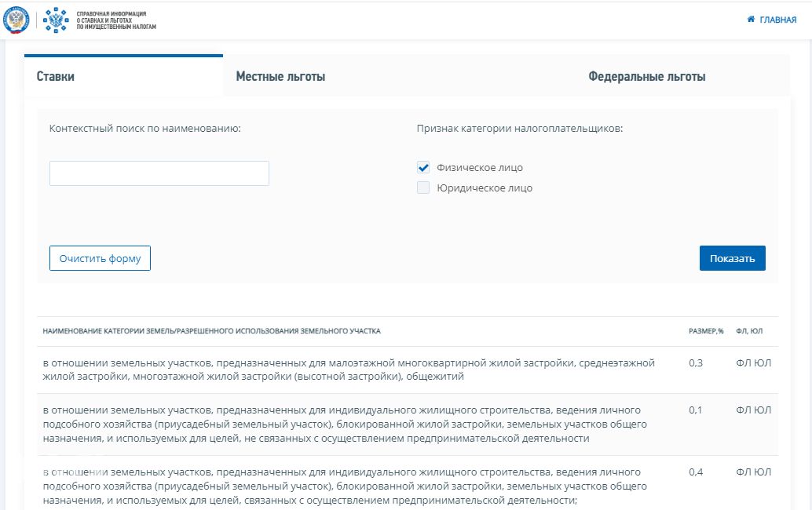Viewport: 812px width, 510px height.
Task: Select the Федеральные льготы tab
Action: 646,76
